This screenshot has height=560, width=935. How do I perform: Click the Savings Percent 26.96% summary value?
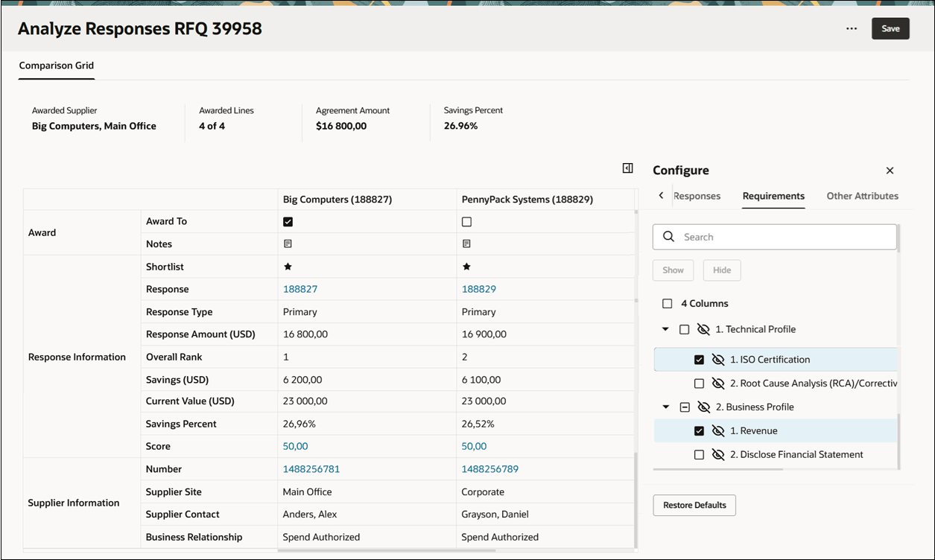[461, 126]
